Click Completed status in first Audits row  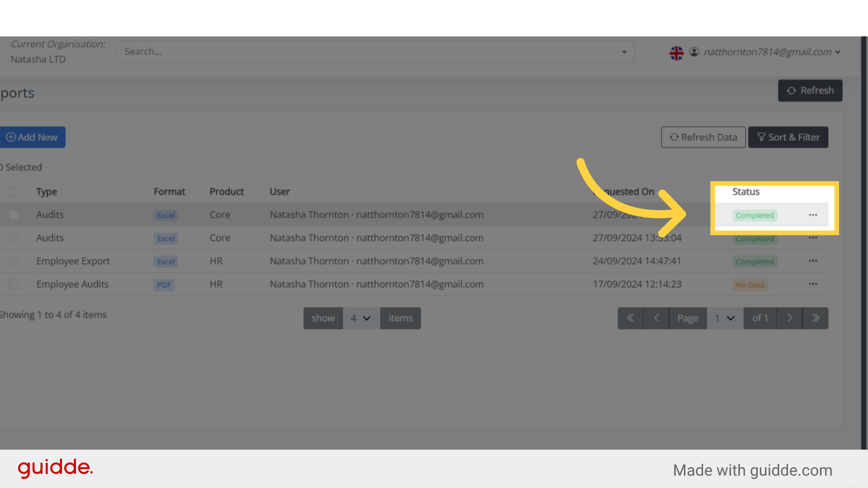755,216
